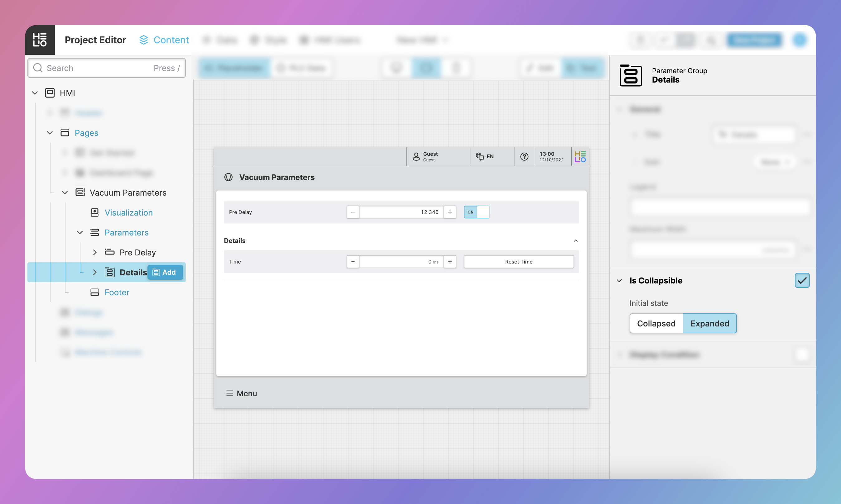The width and height of the screenshot is (841, 504).
Task: Click the Search input field
Action: (99, 68)
